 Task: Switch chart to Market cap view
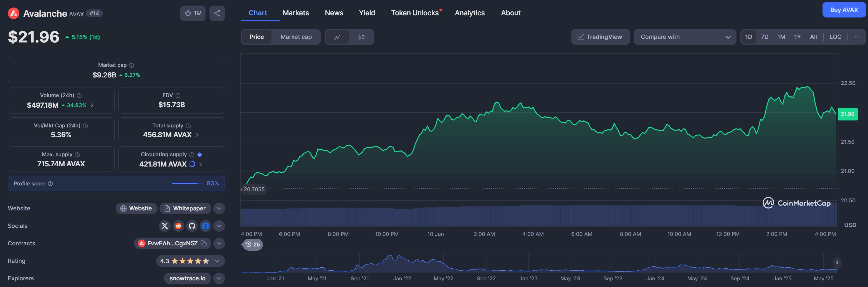pyautogui.click(x=296, y=37)
